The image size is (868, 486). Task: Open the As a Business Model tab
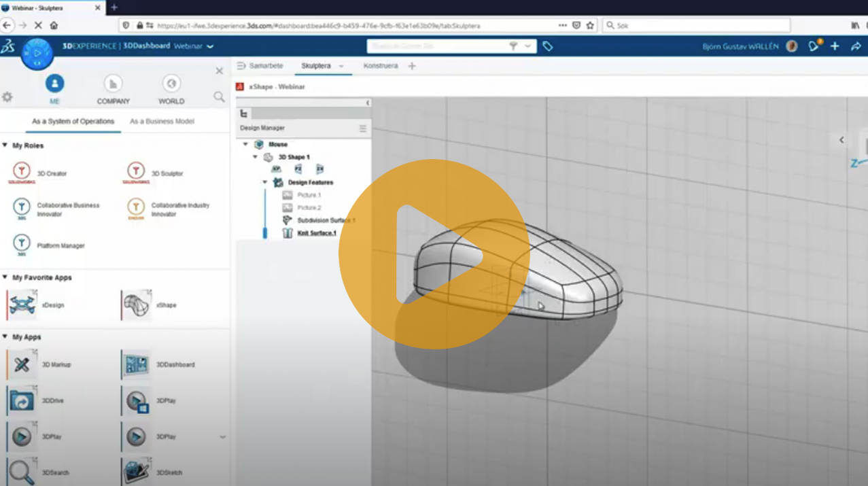pyautogui.click(x=162, y=121)
